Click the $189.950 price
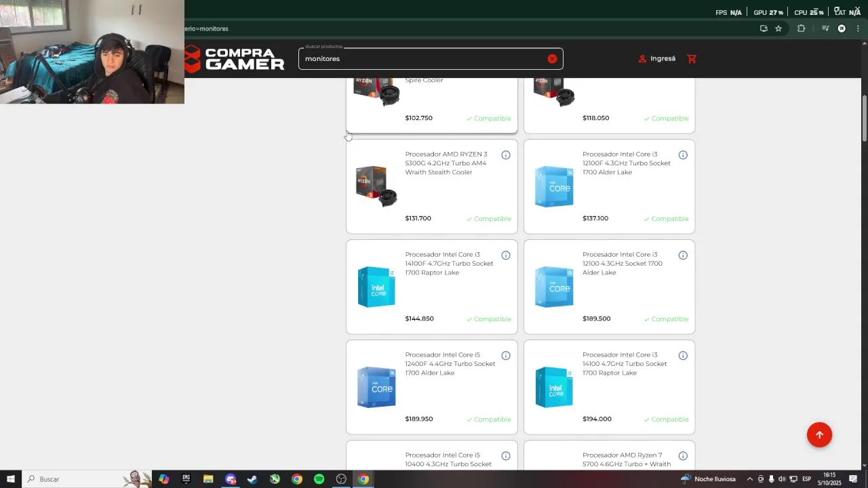868x488 pixels. (x=419, y=419)
